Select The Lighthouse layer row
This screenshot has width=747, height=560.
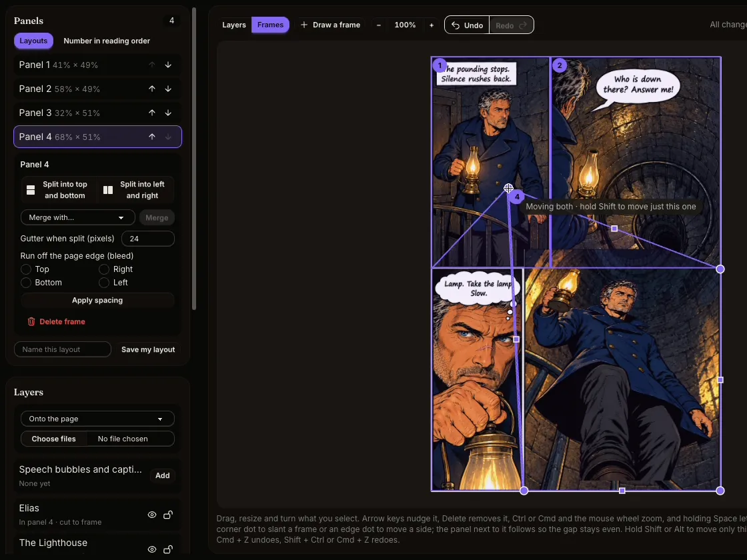click(x=97, y=545)
